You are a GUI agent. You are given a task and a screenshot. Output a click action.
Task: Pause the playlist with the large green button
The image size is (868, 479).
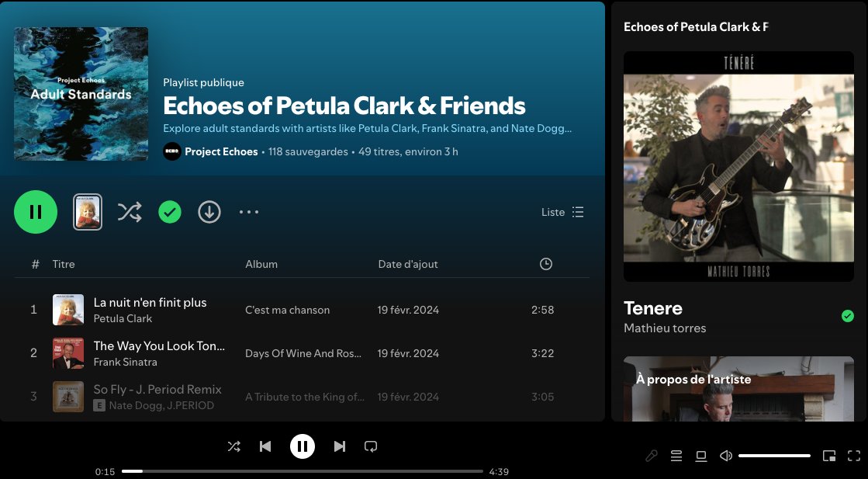(x=36, y=212)
